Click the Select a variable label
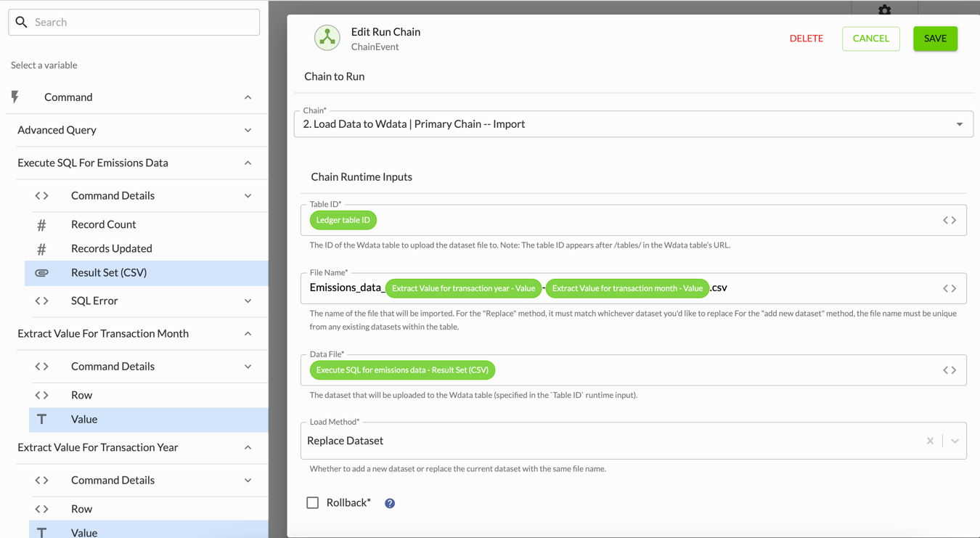 (x=44, y=65)
